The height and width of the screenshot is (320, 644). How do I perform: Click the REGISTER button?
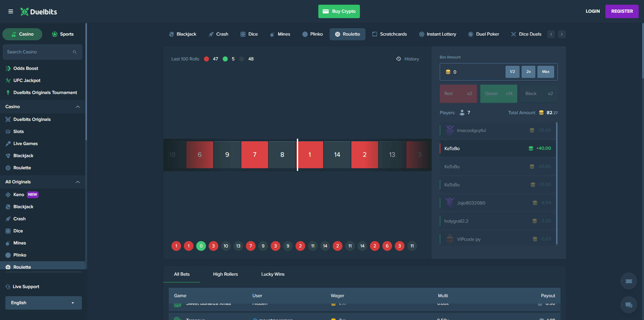pos(622,11)
